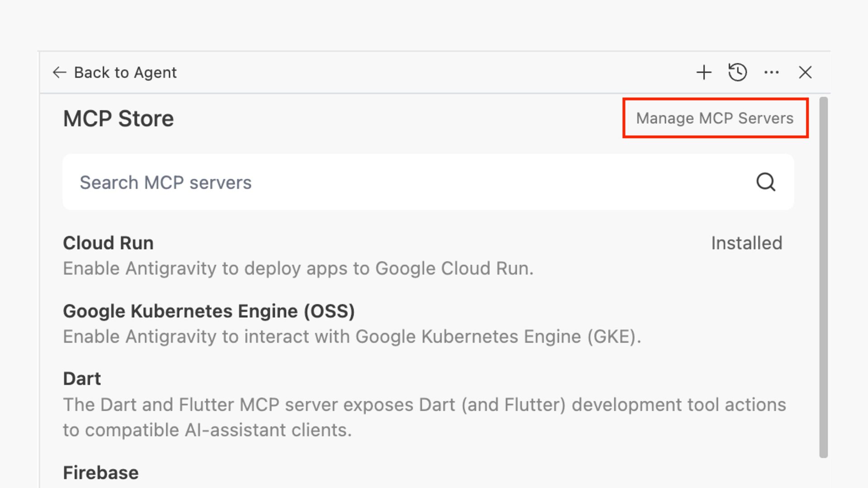868x488 pixels.
Task: Open Manage MCP Servers
Action: coord(715,118)
